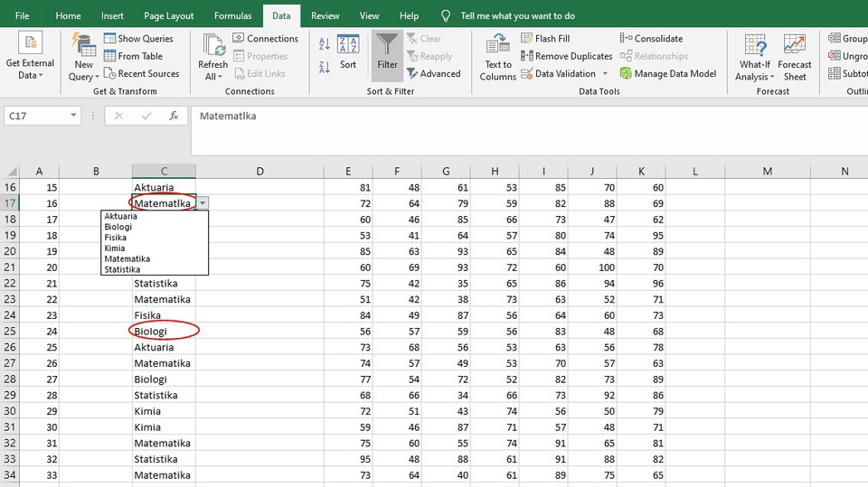Click the Tell me lightbulb search
Image resolution: width=868 pixels, height=487 pixels.
click(446, 15)
